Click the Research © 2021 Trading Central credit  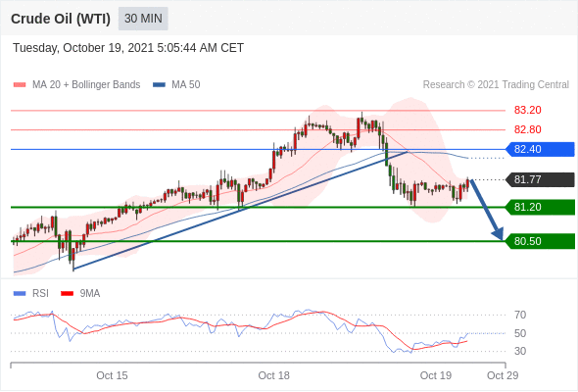pos(496,85)
